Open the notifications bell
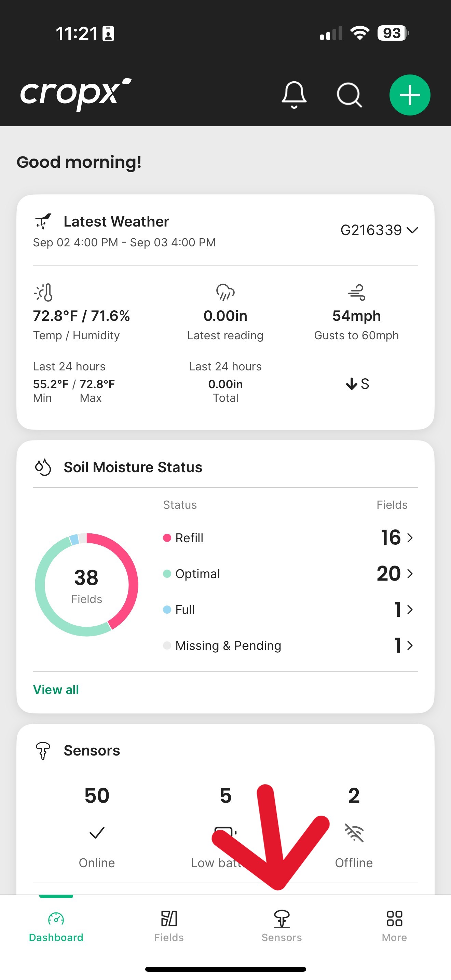Image resolution: width=451 pixels, height=980 pixels. (x=294, y=95)
